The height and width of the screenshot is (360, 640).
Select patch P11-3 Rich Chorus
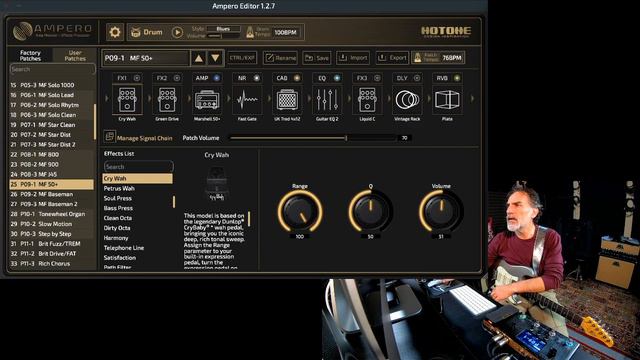[x=51, y=263]
